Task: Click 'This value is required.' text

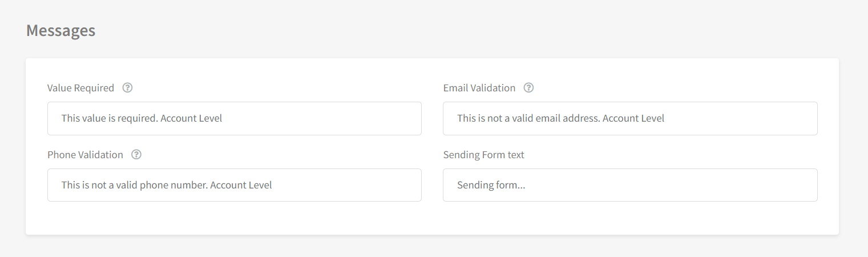Action: (x=110, y=118)
